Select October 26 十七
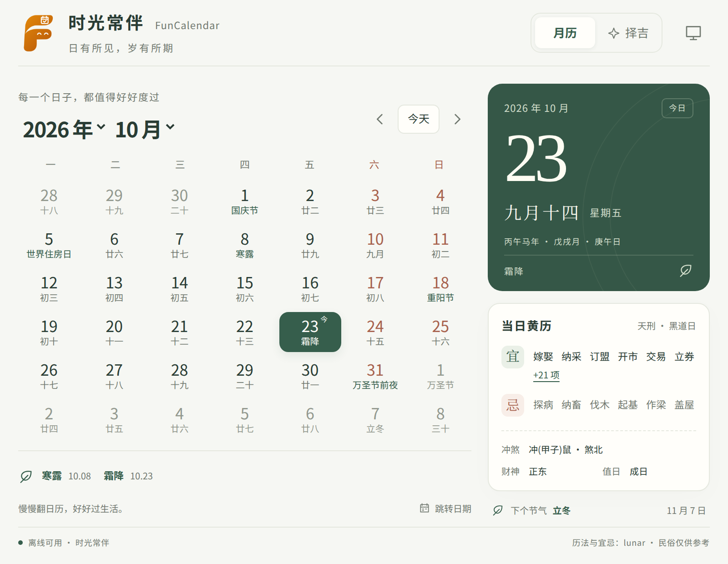The height and width of the screenshot is (564, 728). [x=49, y=376]
